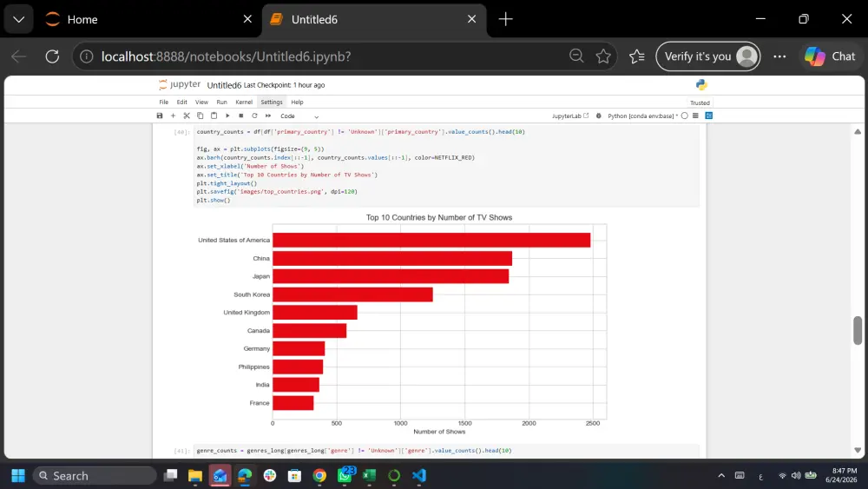The width and height of the screenshot is (868, 489).
Task: Switch kernel Python [conda env:base]
Action: pyautogui.click(x=641, y=116)
